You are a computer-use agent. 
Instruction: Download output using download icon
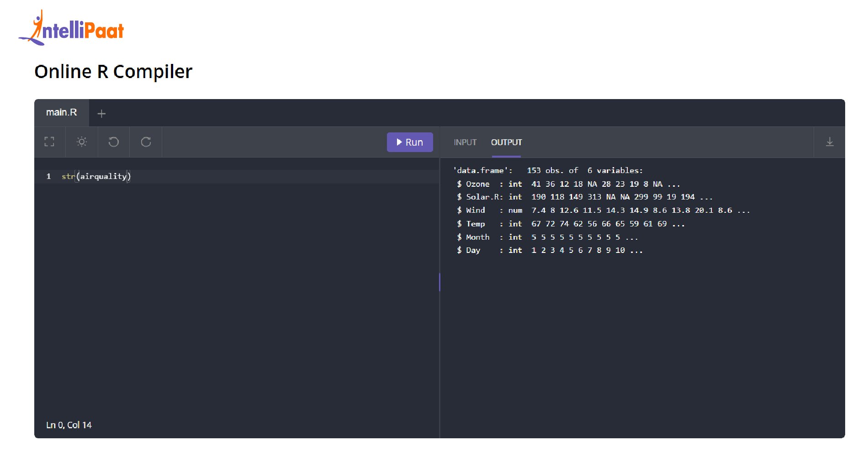(x=830, y=142)
